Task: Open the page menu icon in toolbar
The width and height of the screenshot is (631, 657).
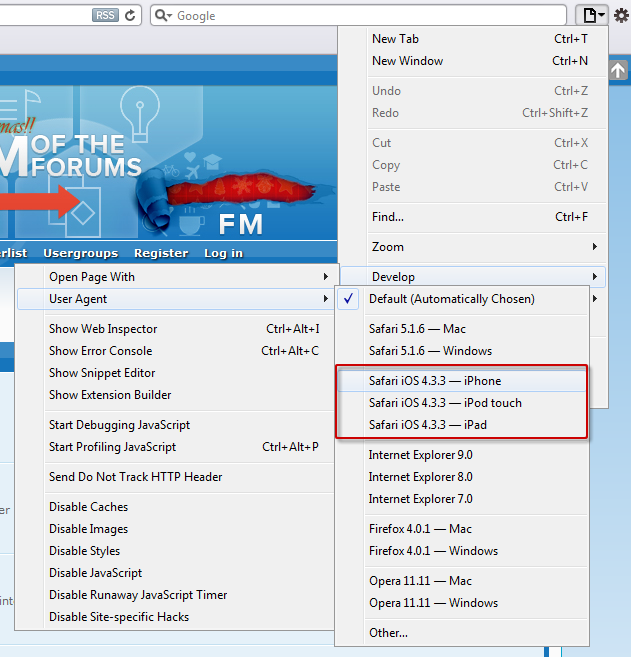Action: tap(592, 16)
